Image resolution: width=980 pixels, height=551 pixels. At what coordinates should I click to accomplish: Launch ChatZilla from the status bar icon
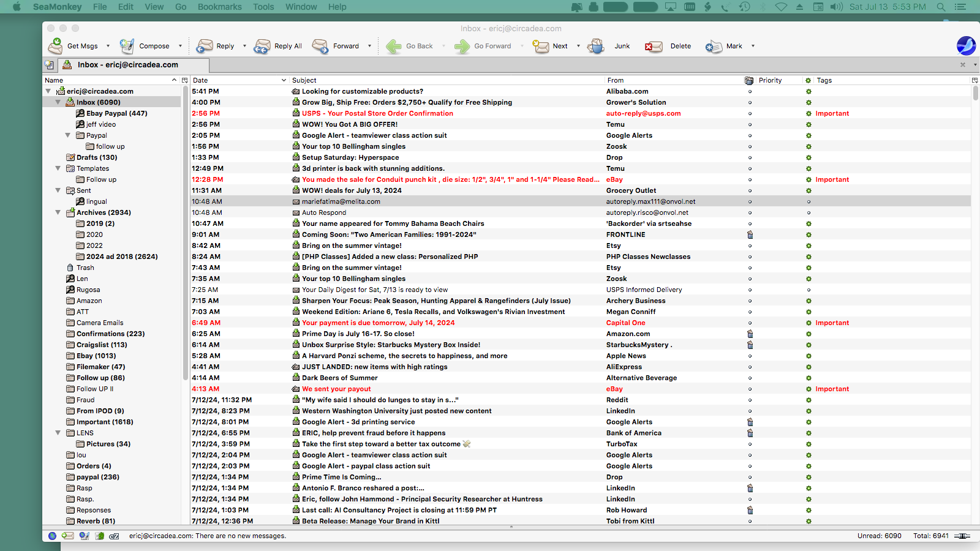114,536
